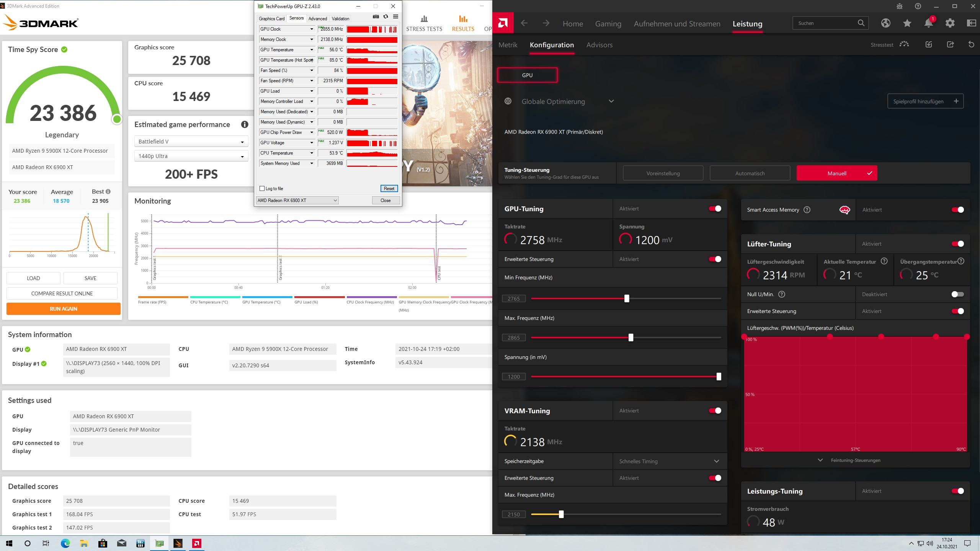Click the search magnifier icon

[861, 23]
